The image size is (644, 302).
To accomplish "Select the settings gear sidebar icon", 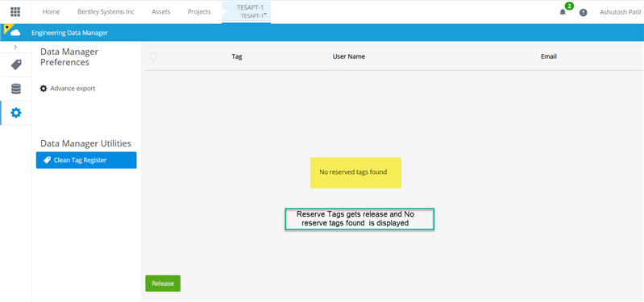I will click(x=16, y=113).
